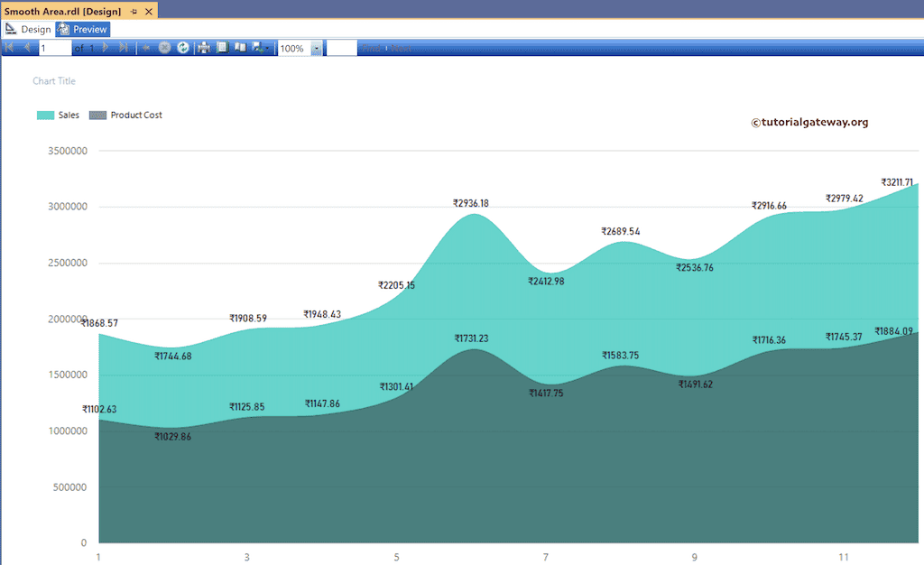The image size is (924, 565).
Task: Click the ₹1125.85 data label
Action: (x=247, y=406)
